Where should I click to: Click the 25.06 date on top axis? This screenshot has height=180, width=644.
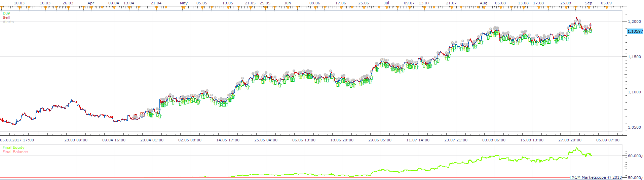pos(364,3)
